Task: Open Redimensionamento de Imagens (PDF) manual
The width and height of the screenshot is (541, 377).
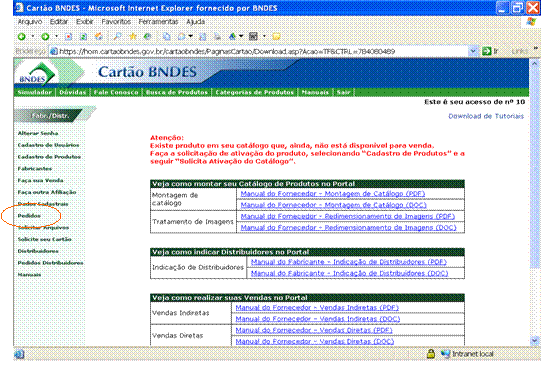Action: pyautogui.click(x=348, y=216)
